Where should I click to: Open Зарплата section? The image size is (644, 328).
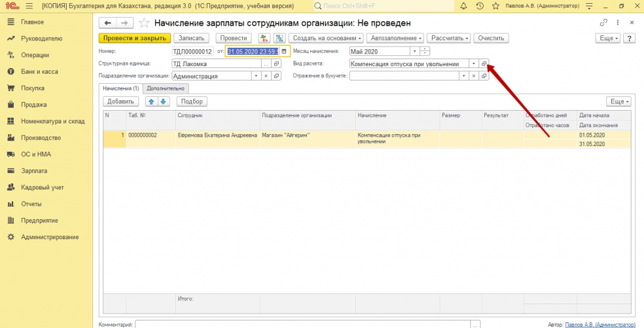click(x=34, y=171)
